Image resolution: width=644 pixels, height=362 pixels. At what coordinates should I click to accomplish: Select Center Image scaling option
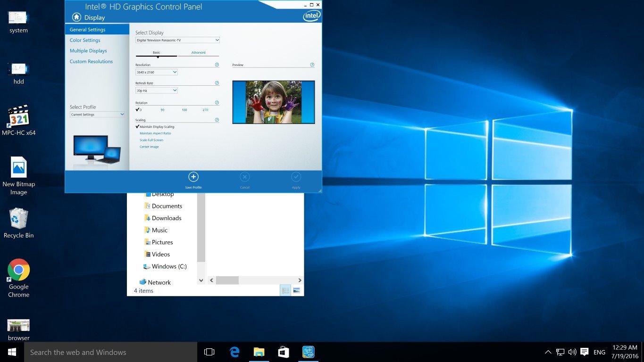(149, 147)
